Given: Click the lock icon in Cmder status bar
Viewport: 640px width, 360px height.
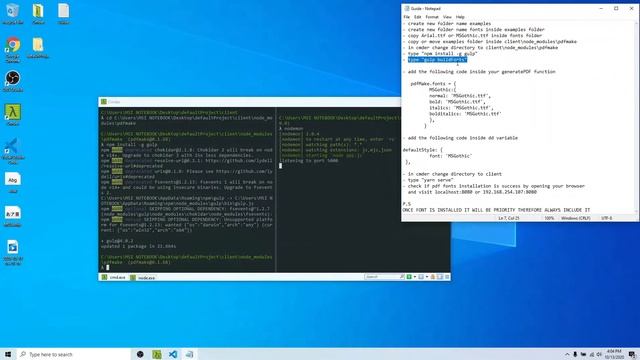Looking at the screenshot, I should [433, 277].
